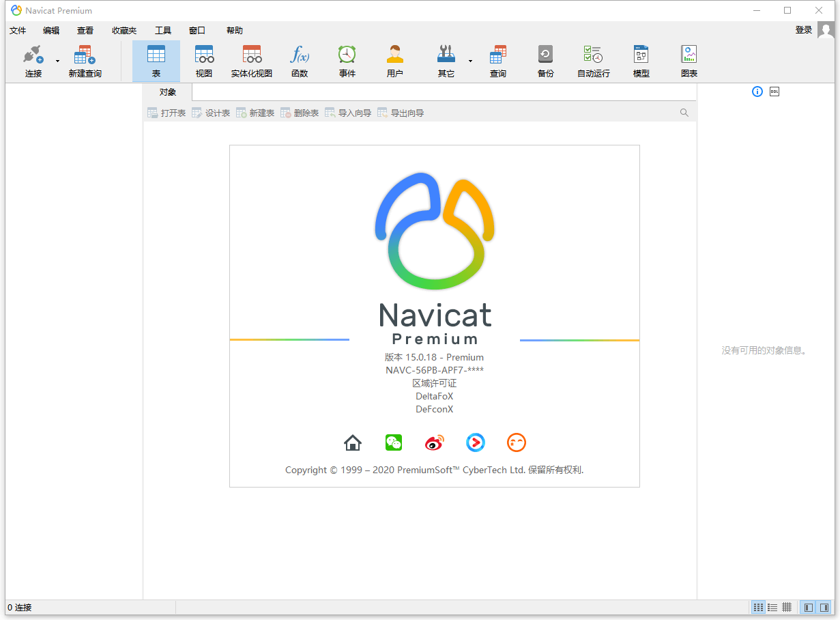Open the 模型 (Models) section
Image resolution: width=840 pixels, height=620 pixels.
(641, 60)
